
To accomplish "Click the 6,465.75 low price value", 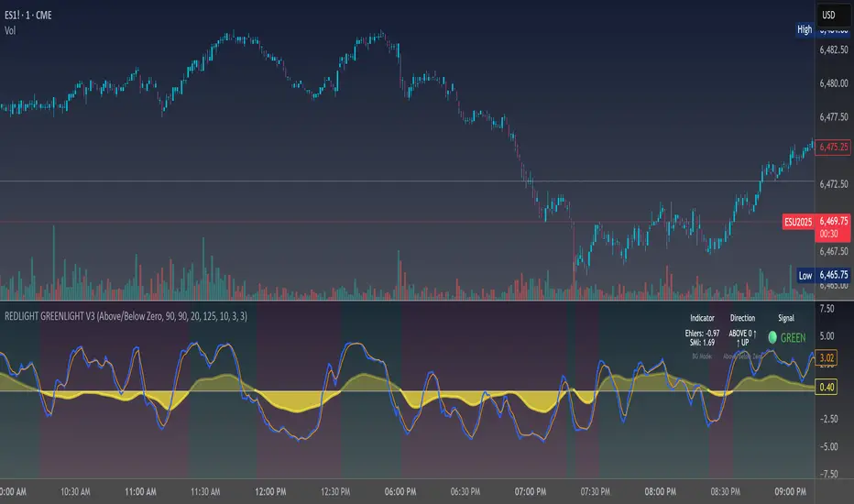I will 833,275.
